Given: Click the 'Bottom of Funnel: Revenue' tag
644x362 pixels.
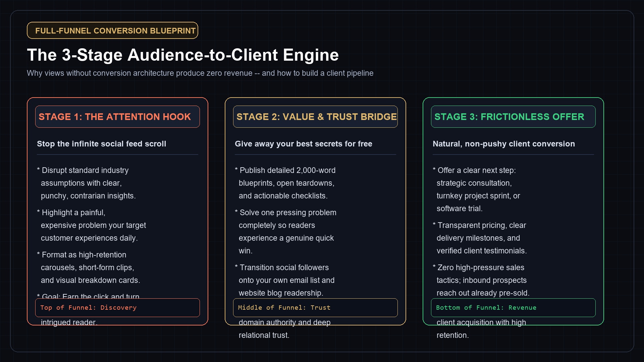Looking at the screenshot, I should click(x=513, y=308).
